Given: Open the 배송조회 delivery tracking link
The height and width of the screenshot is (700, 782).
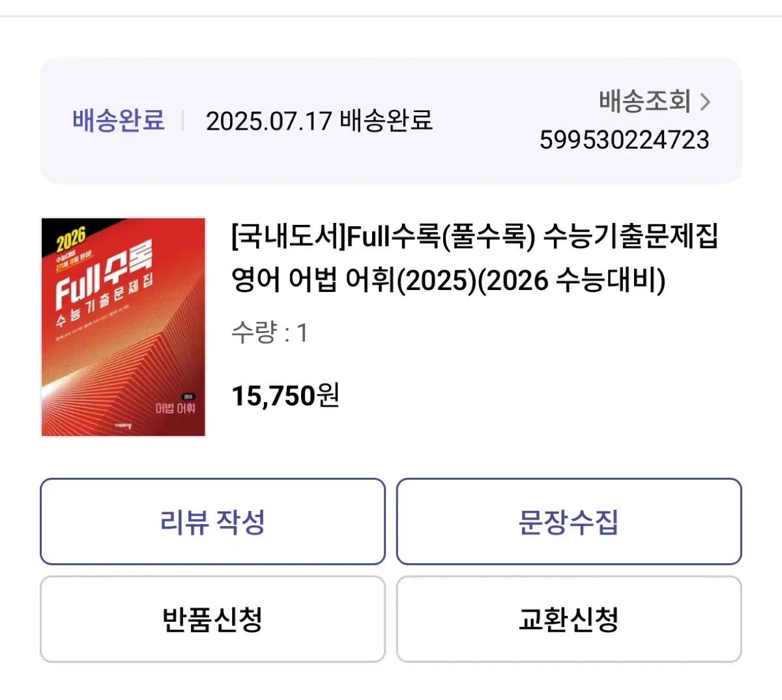Looking at the screenshot, I should pyautogui.click(x=644, y=102).
